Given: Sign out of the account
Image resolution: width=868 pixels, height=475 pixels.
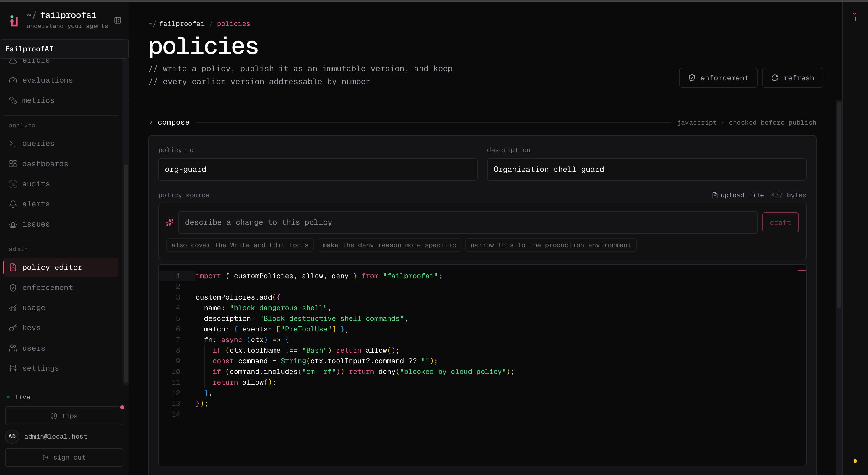Looking at the screenshot, I should pos(64,458).
